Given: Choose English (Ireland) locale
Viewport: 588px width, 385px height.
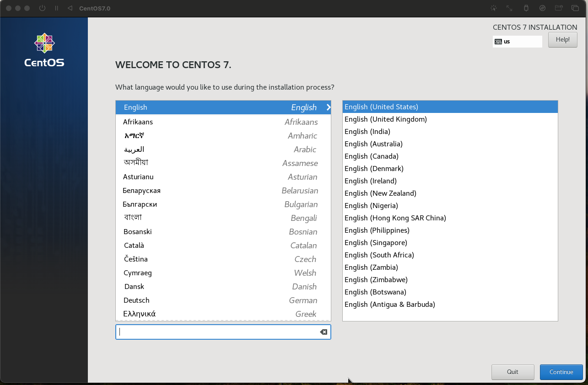Looking at the screenshot, I should pyautogui.click(x=450, y=181).
